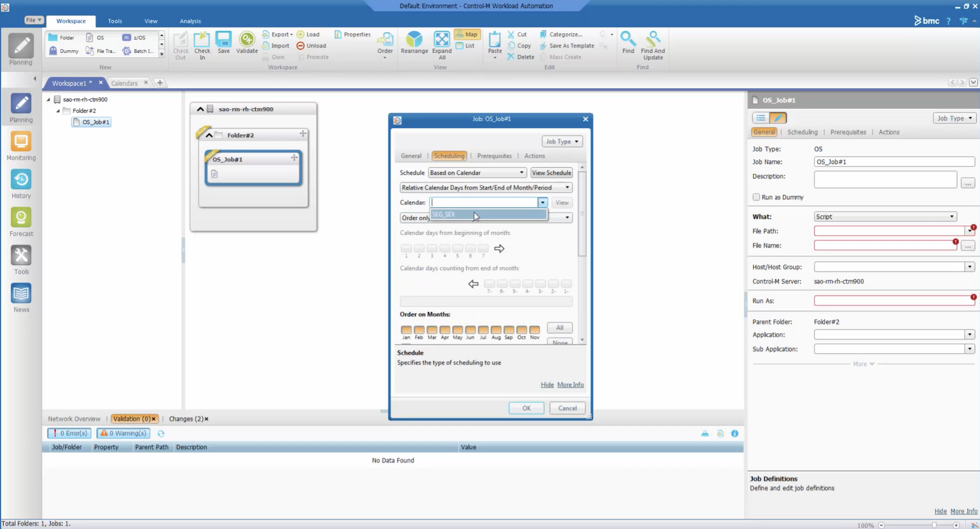
Task: Open the Sub Application dropdown
Action: click(970, 349)
